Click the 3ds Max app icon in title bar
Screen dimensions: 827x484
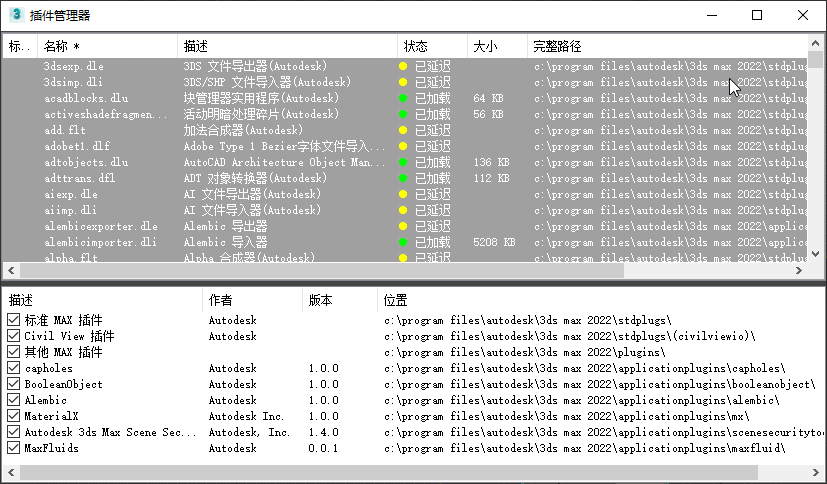(16, 15)
